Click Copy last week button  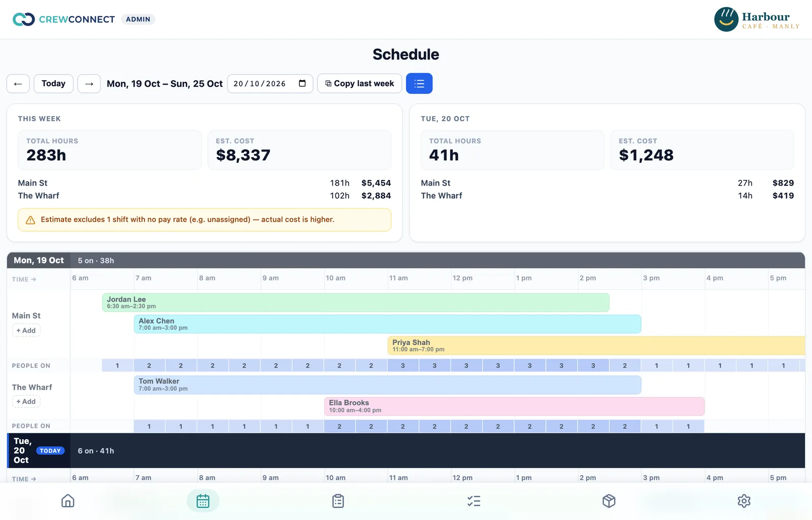tap(359, 84)
